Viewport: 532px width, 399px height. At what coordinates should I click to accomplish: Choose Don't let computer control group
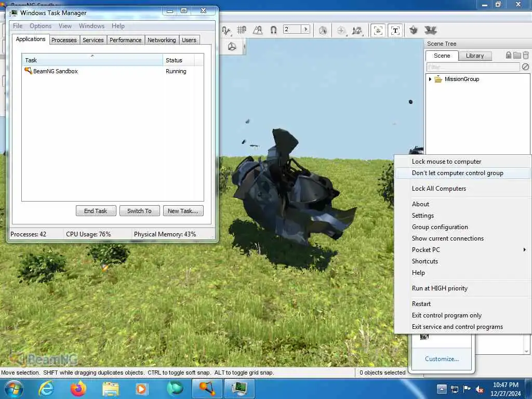(x=463, y=173)
